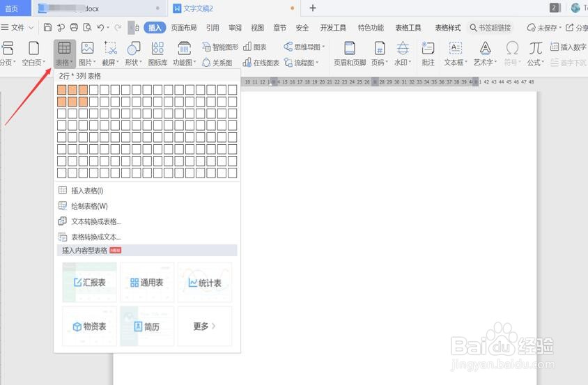Open the 文件 menu dropdown arrow
Image resolution: width=588 pixels, height=385 pixels.
point(31,28)
